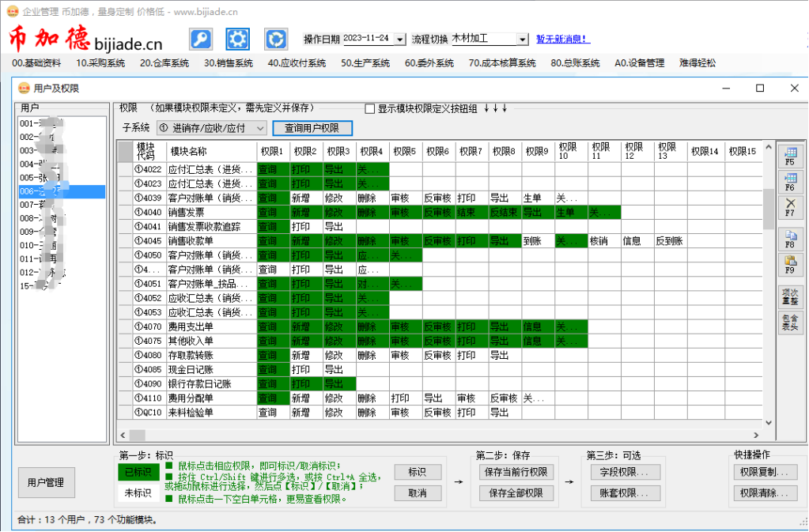Open the 00.基础资料 menu
This screenshot has height=532, width=809.
pyautogui.click(x=36, y=63)
